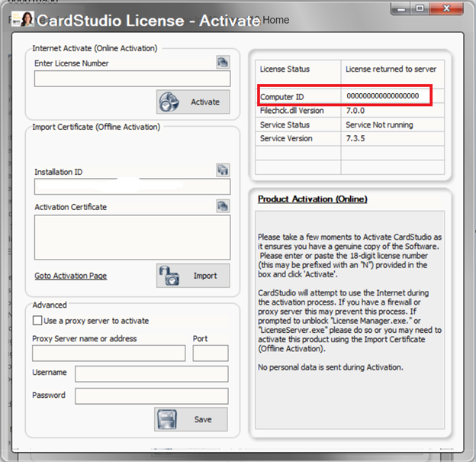Focus Proxy Server name or address field
Image resolution: width=476 pixels, height=462 pixels.
(108, 354)
